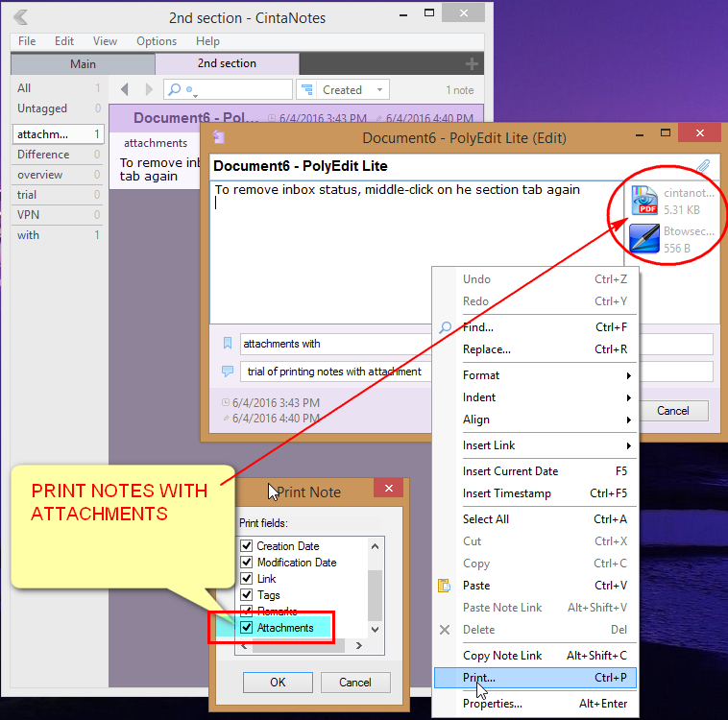This screenshot has width=728, height=720.
Task: Toggle the Tags print field checkbox
Action: click(x=247, y=594)
